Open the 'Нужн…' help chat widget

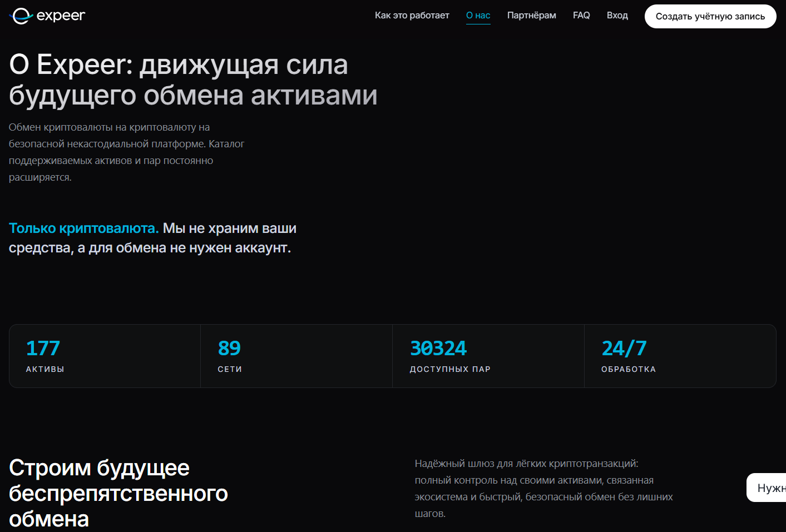(x=767, y=488)
